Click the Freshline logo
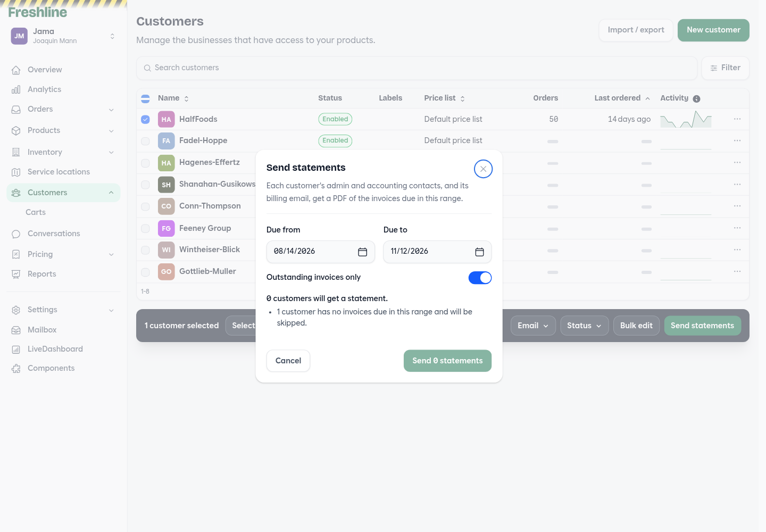This screenshot has height=532, width=766. [38, 12]
